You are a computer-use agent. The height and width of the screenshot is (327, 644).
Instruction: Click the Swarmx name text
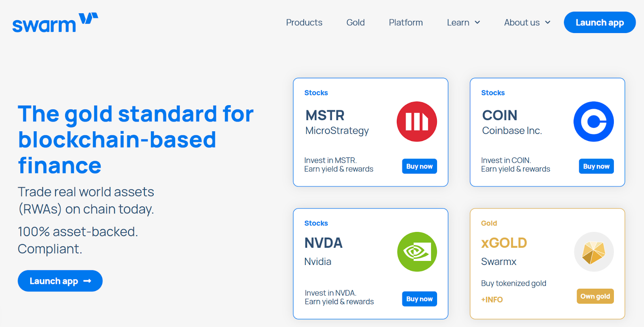pos(499,262)
